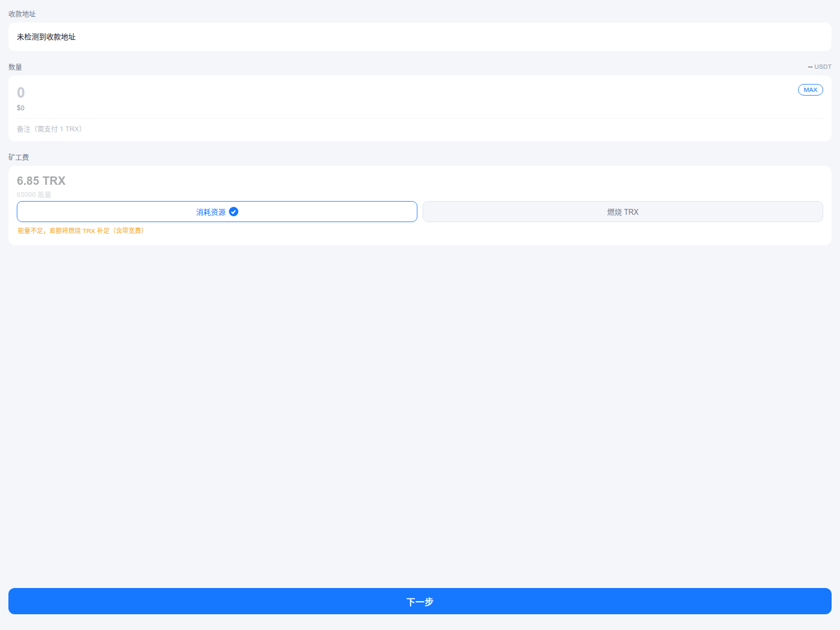Click the 数量 section header
The image size is (840, 630).
point(15,67)
